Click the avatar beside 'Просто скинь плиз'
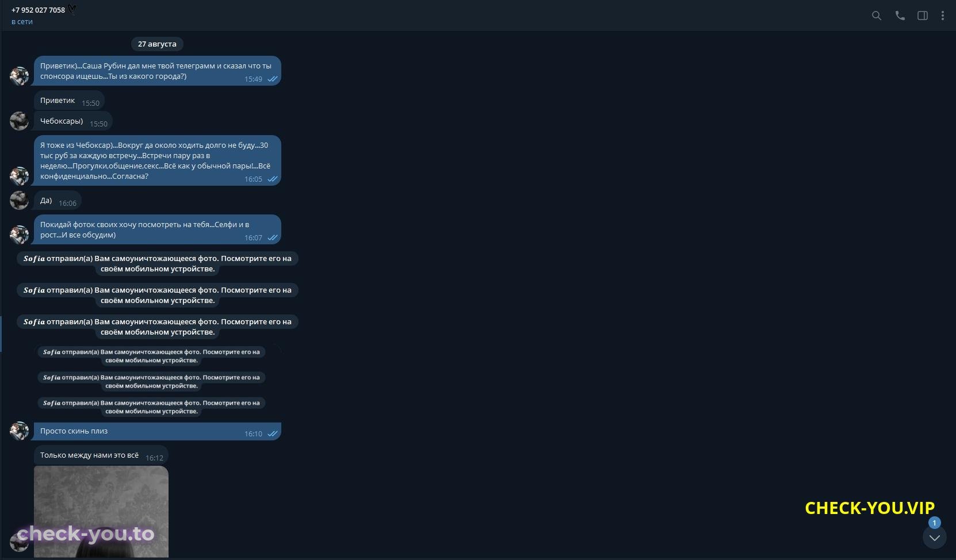Image resolution: width=956 pixels, height=560 pixels. 19,431
